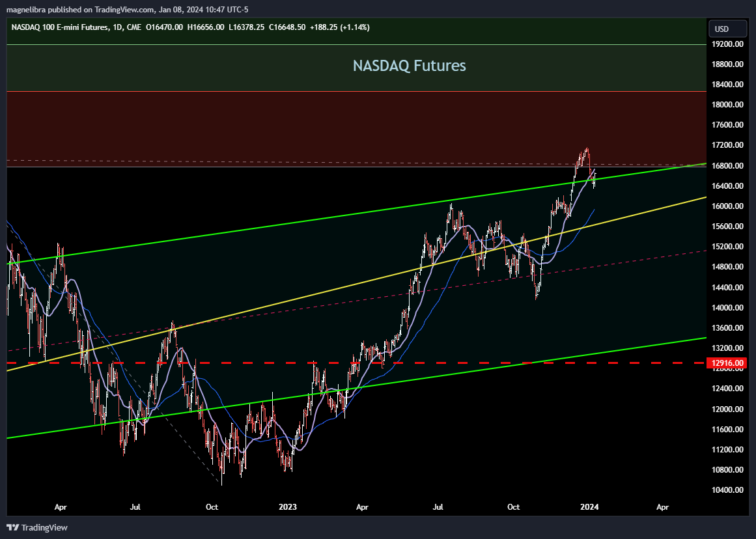
Task: Click the 16800.00 price axis label
Action: (x=727, y=166)
